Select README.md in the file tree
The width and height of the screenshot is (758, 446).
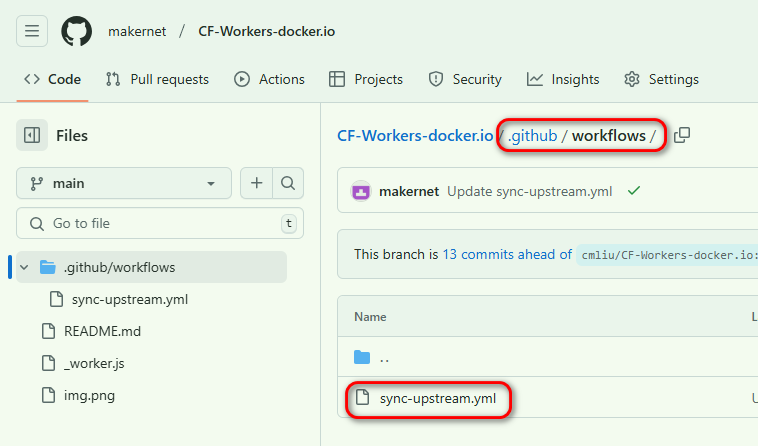102,331
